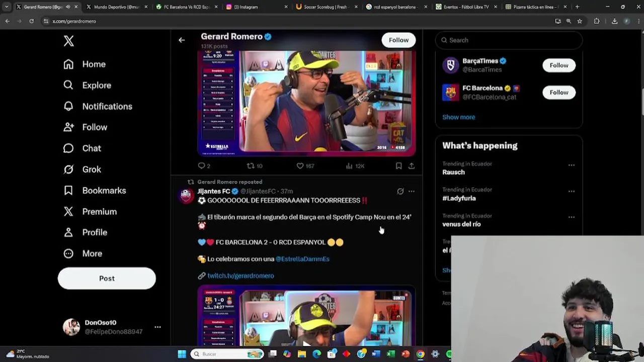
Task: Bookmark page with star icon
Action: 580,21
